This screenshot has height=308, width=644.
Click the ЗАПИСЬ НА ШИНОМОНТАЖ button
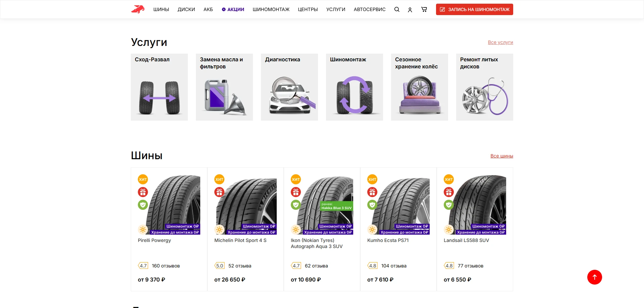click(x=475, y=9)
